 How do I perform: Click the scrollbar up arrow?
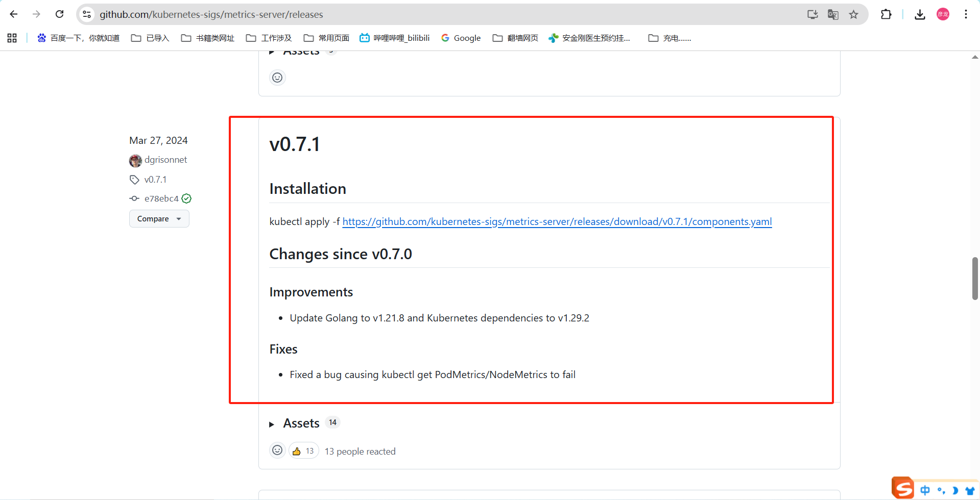975,57
